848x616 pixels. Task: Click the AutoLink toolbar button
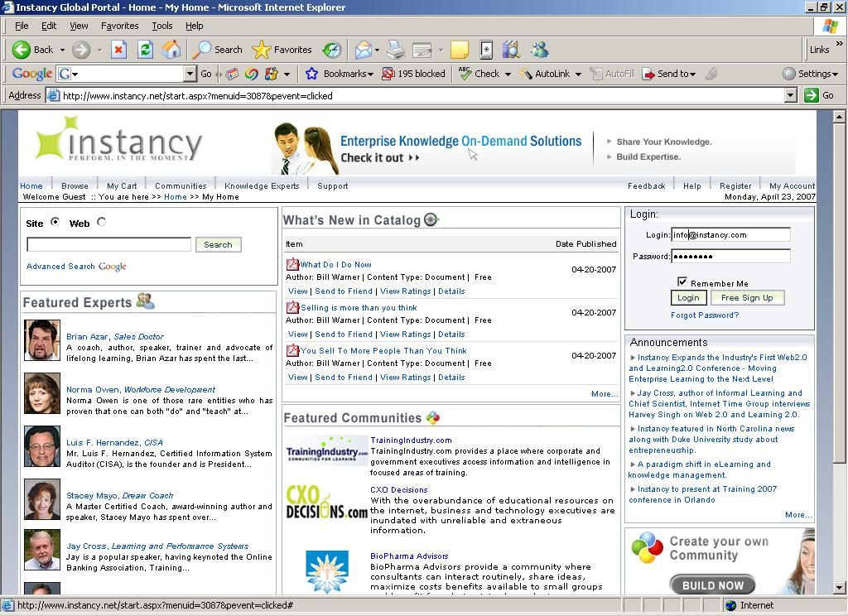coord(545,74)
